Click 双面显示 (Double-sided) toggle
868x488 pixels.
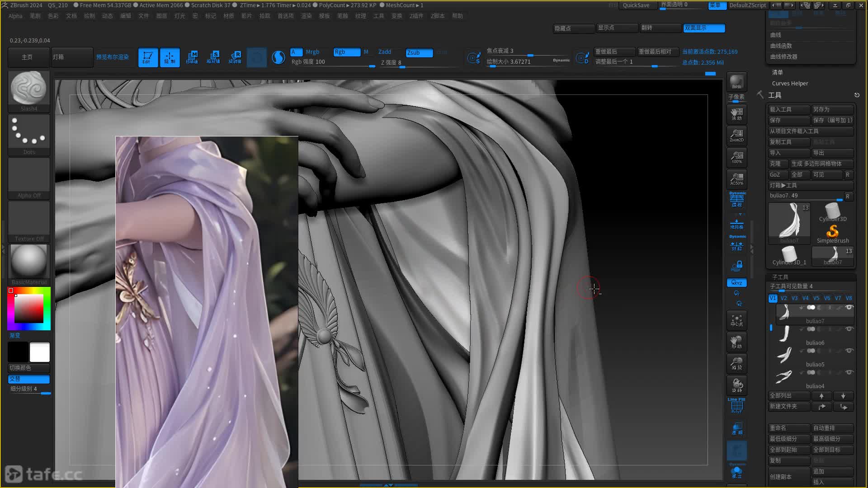coord(704,28)
